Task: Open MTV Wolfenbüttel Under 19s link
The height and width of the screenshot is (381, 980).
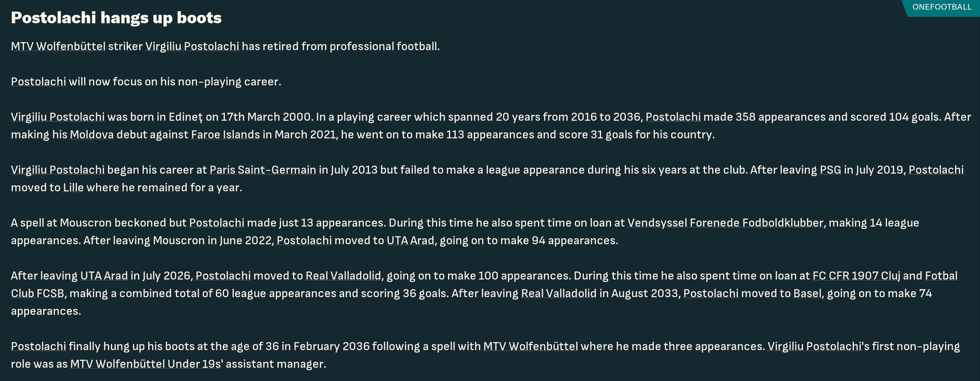Action: (x=146, y=364)
